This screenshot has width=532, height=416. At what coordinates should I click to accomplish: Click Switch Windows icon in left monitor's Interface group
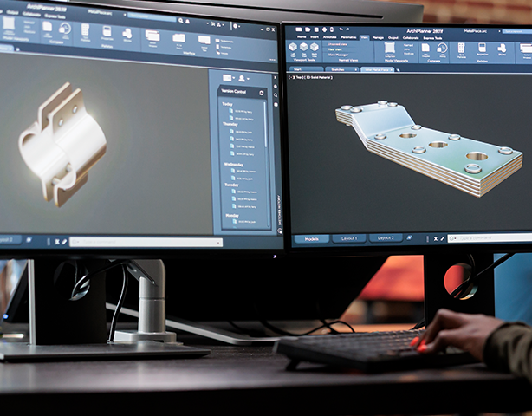152,36
